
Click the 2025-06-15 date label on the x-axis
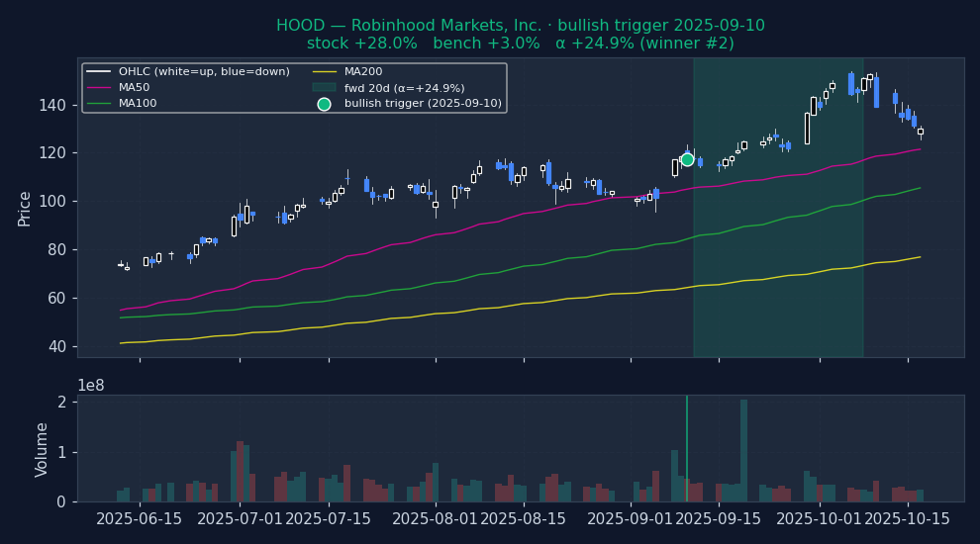(x=140, y=519)
